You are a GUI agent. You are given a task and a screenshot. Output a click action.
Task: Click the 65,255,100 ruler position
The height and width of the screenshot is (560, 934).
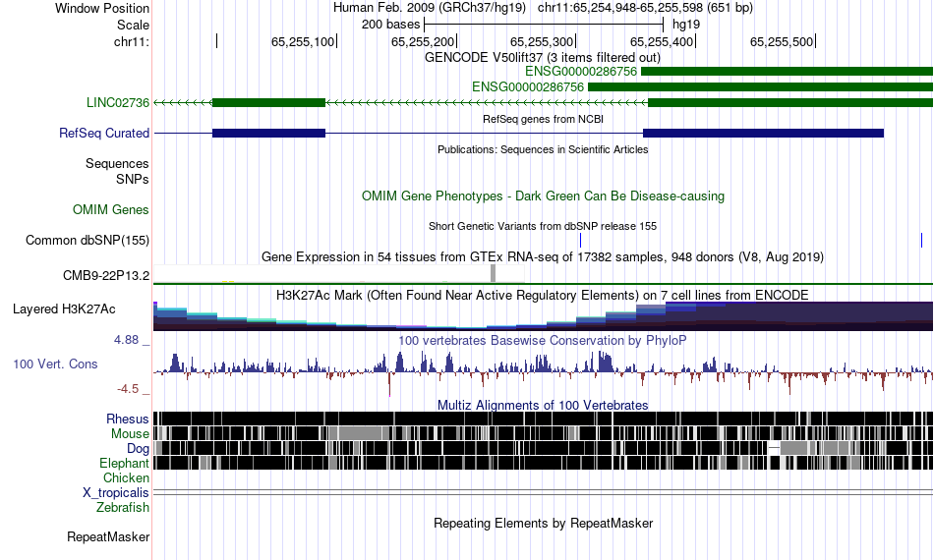pyautogui.click(x=303, y=41)
